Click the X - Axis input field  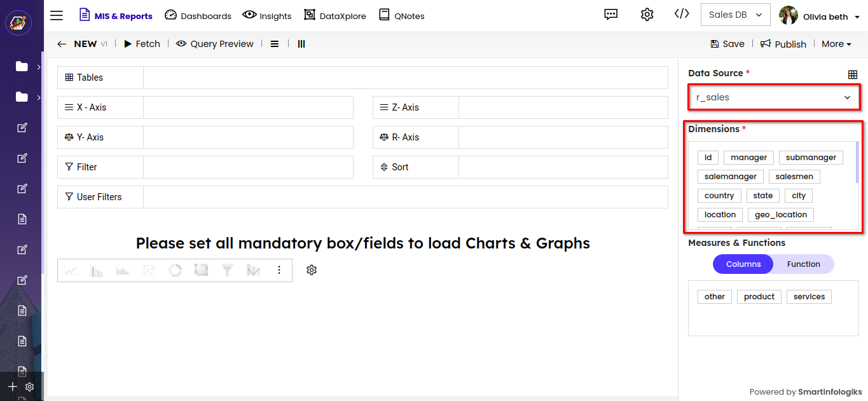(248, 107)
